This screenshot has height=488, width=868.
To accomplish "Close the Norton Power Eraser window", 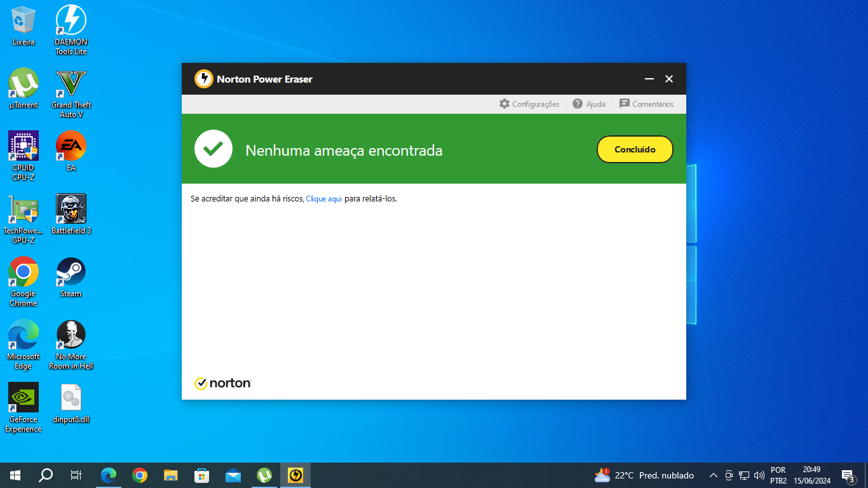I will [x=669, y=79].
